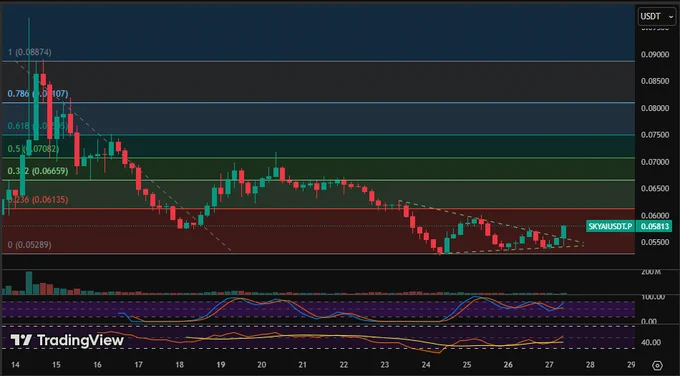Click the 0.06500 price axis value
This screenshot has height=376, width=680.
point(655,189)
